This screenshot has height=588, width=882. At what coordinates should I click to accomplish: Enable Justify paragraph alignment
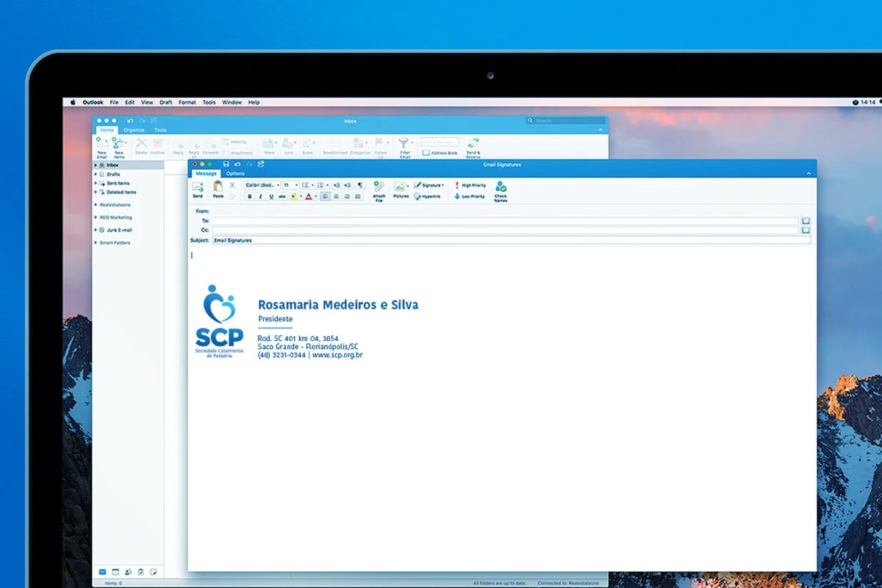point(358,196)
